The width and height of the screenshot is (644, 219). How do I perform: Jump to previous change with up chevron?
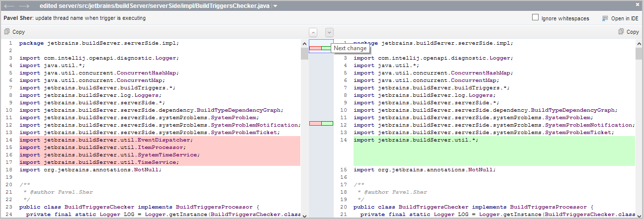click(x=313, y=32)
